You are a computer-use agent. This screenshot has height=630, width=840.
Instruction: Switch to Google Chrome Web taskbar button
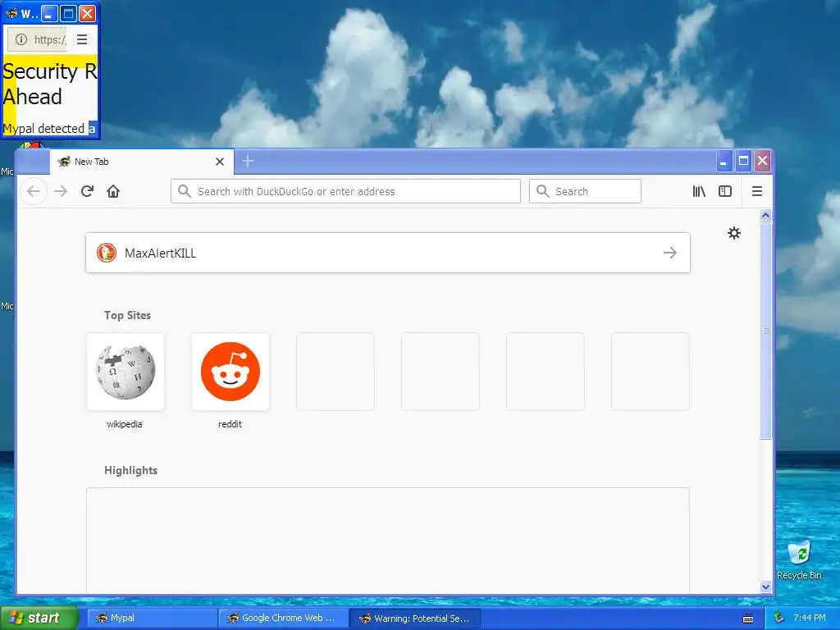283,618
